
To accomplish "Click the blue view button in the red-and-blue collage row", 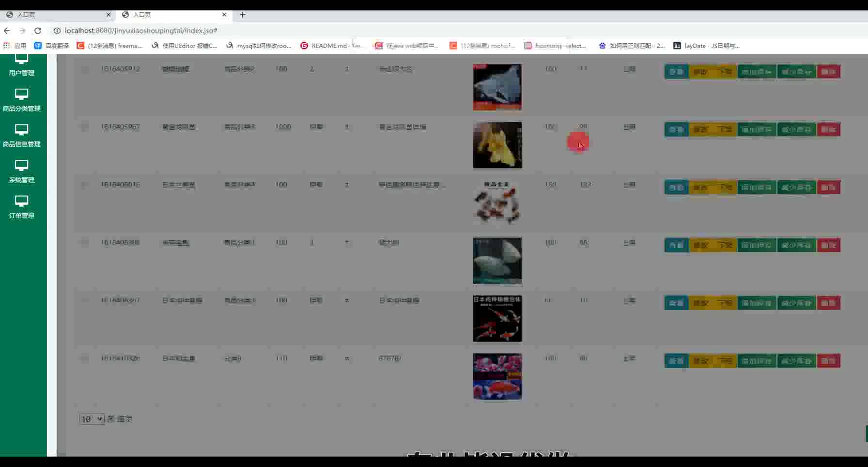I will 676,361.
